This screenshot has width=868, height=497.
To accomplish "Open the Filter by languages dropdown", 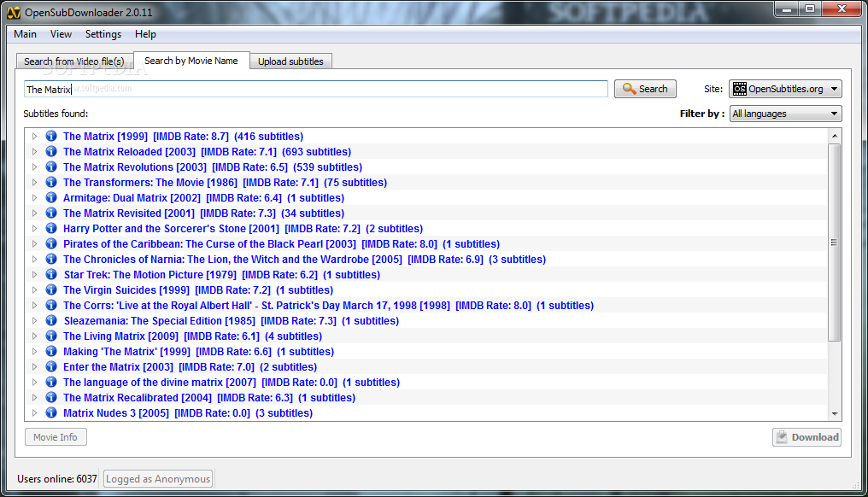I will coord(785,114).
